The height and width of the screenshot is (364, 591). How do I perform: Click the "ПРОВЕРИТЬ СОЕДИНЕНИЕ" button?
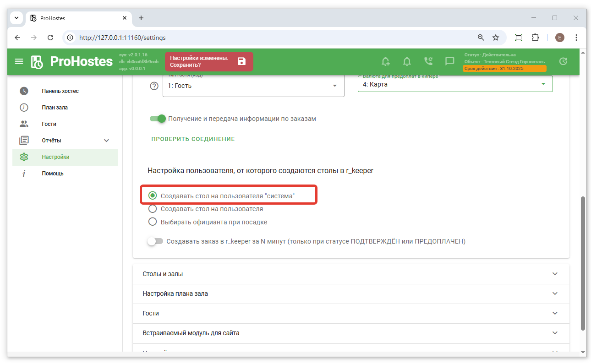click(193, 139)
